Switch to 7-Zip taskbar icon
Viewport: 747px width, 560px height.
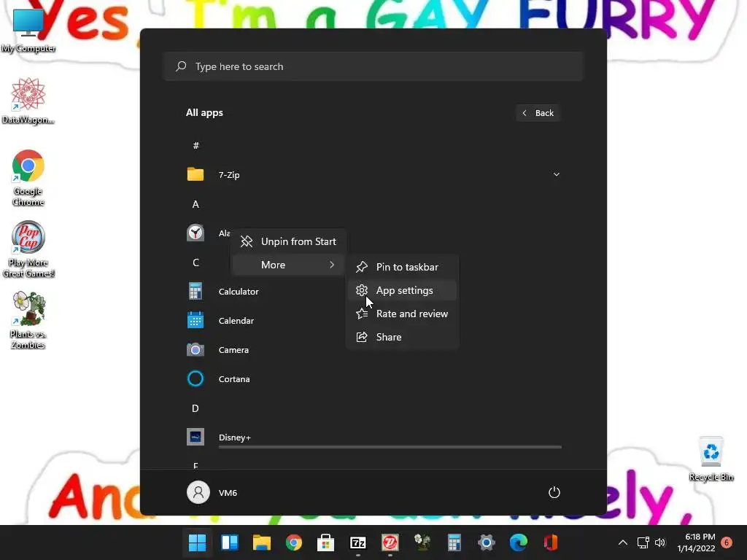357,542
